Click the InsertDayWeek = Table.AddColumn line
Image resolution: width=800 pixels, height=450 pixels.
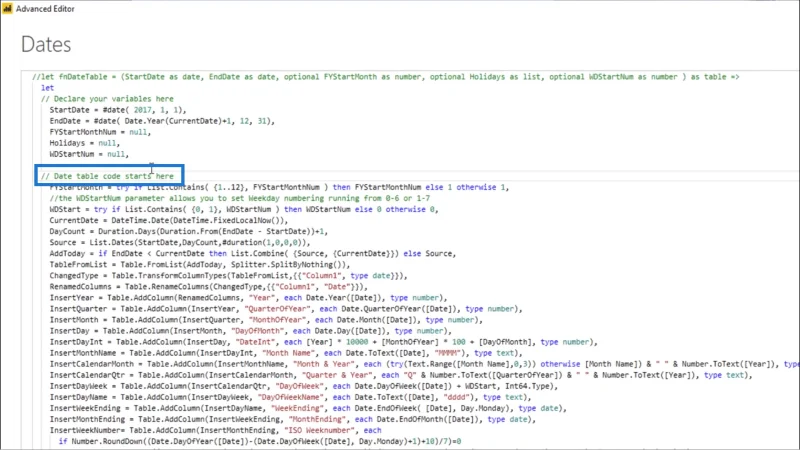coord(304,386)
